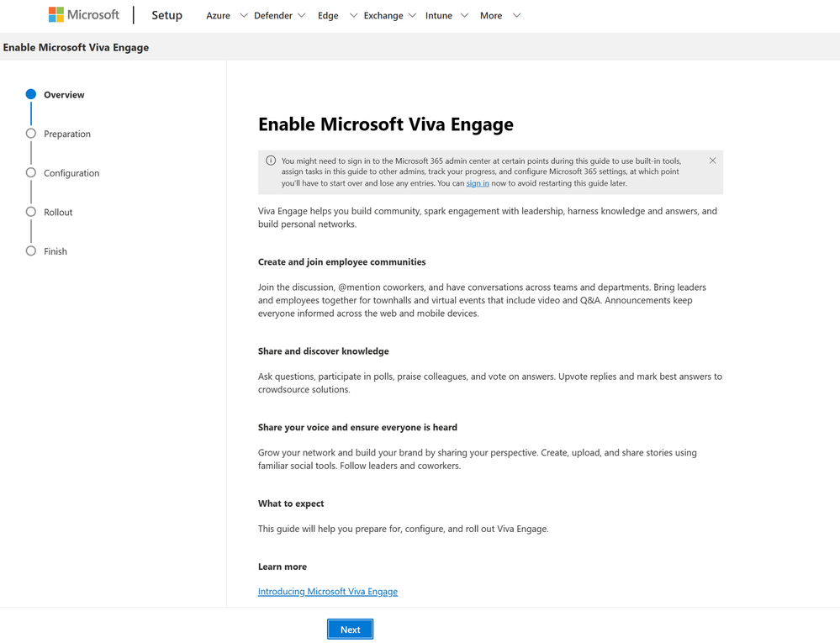Expand the More chevron
The image size is (840, 643).
[x=516, y=15]
